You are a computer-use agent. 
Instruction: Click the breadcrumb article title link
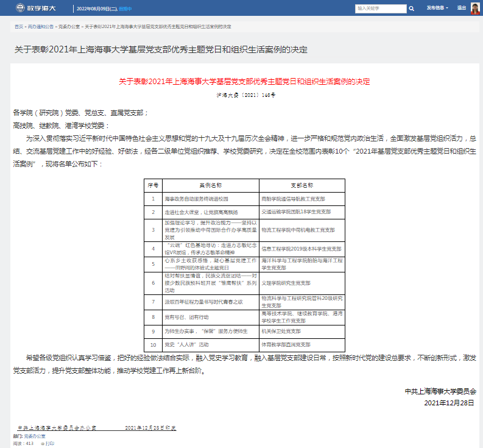[x=158, y=27]
